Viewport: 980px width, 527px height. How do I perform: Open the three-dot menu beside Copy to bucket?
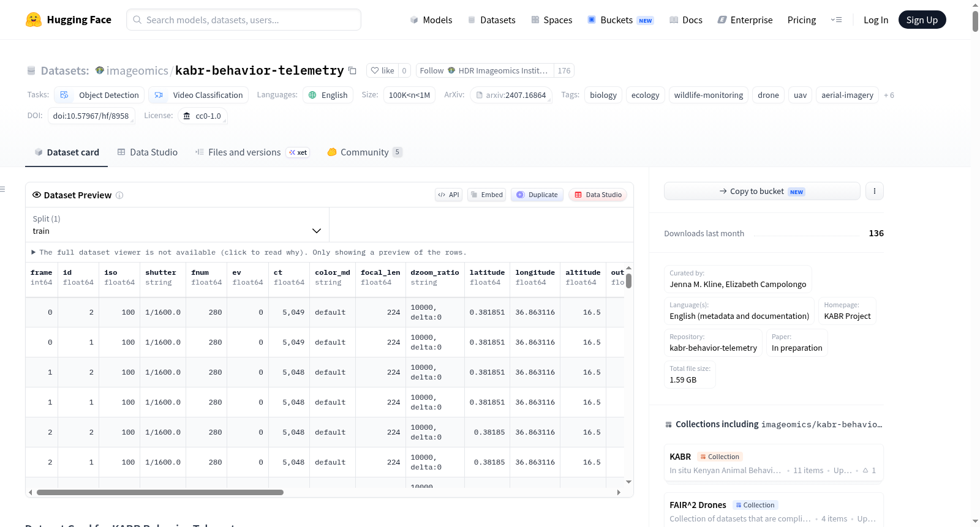(x=874, y=191)
